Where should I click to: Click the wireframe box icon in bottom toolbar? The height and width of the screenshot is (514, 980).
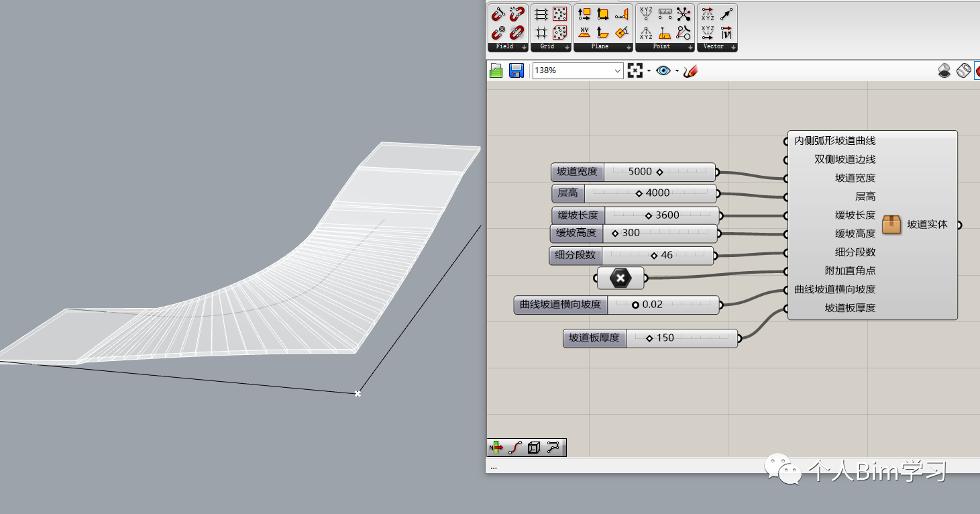[534, 448]
